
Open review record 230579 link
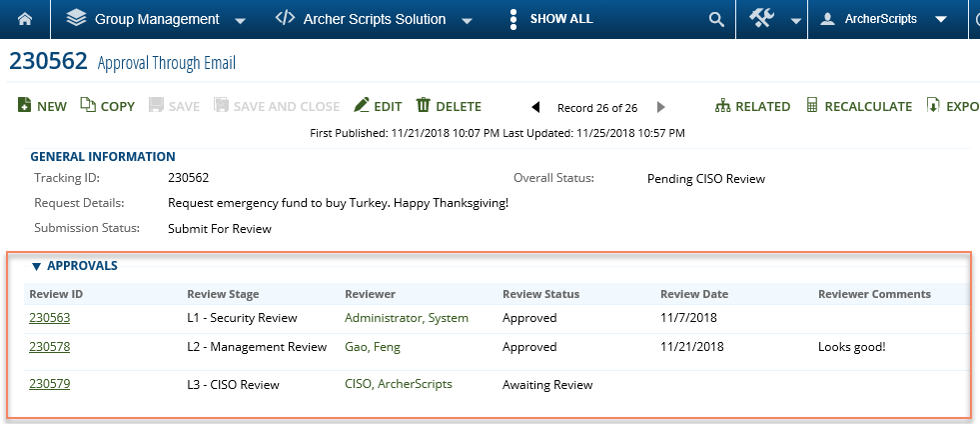(x=49, y=384)
